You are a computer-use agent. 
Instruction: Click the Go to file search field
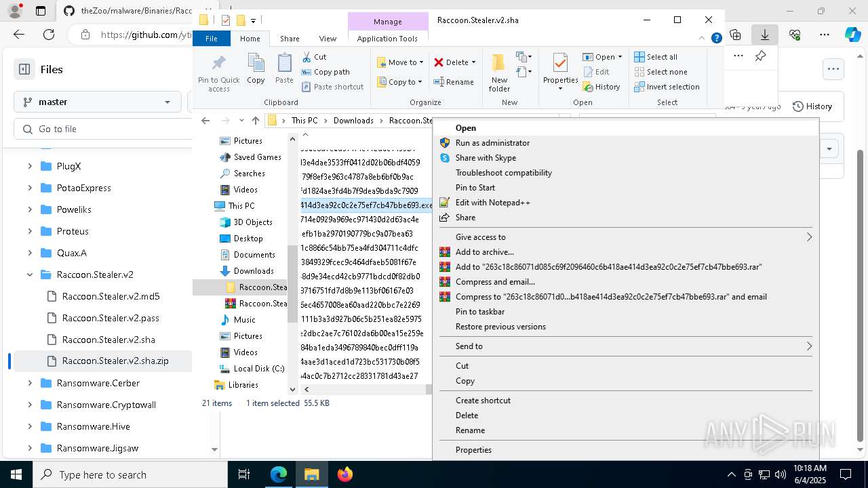pos(102,129)
